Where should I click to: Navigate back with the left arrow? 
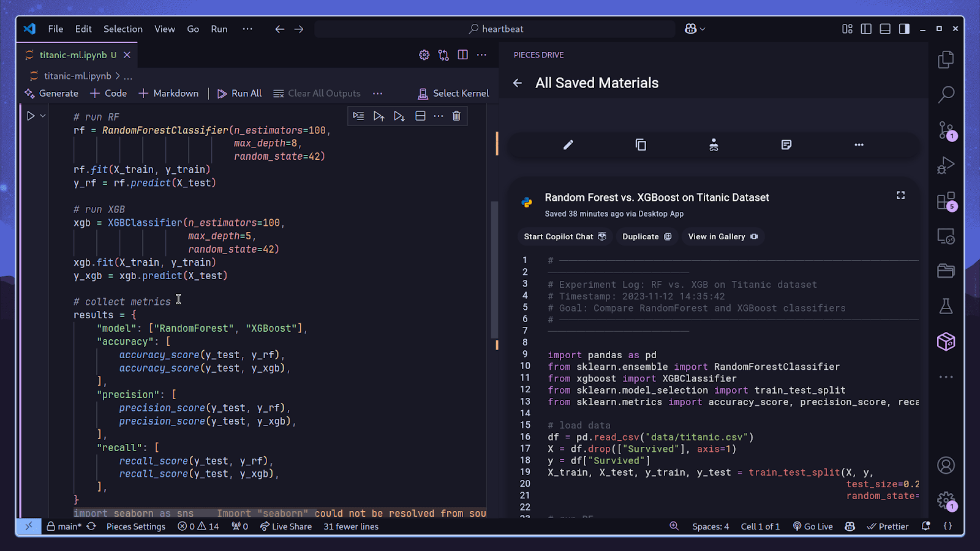[280, 29]
